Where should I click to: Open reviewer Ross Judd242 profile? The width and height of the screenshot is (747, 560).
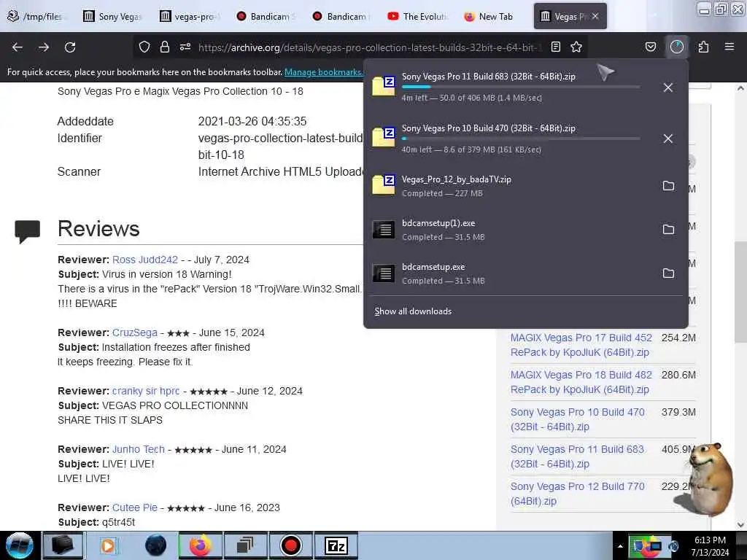(145, 260)
